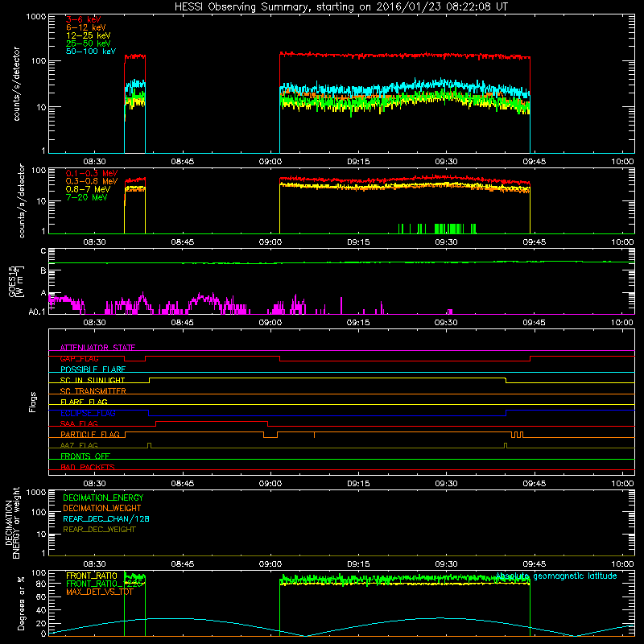This screenshot has width=644, height=644.
Task: Select the BAD_PACKETS flag label
Action: (x=88, y=467)
